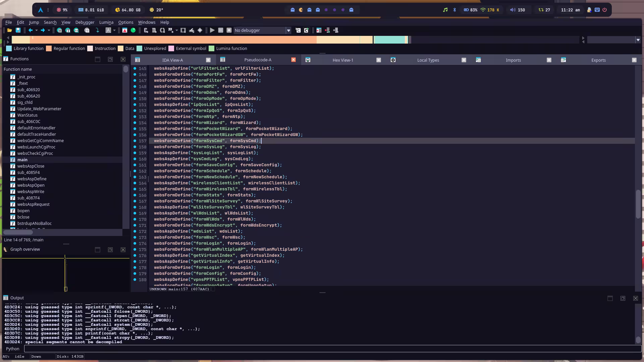Click the Regular function color swatch
The image size is (644, 362).
click(49, 49)
